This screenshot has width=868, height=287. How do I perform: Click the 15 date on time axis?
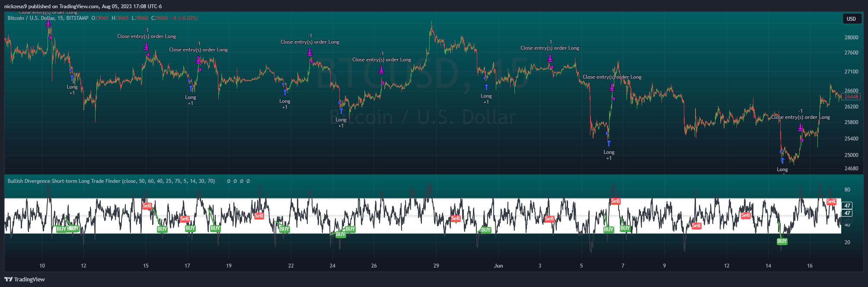click(x=146, y=266)
